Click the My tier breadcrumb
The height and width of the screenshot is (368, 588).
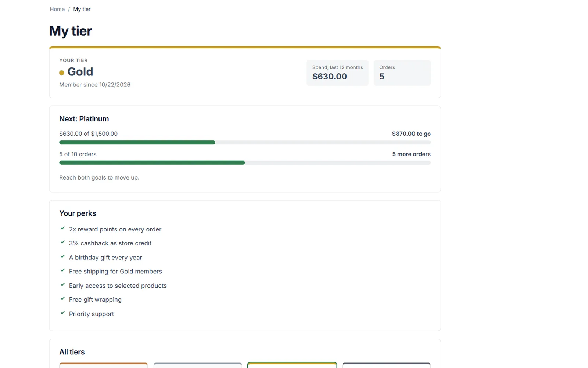click(82, 9)
